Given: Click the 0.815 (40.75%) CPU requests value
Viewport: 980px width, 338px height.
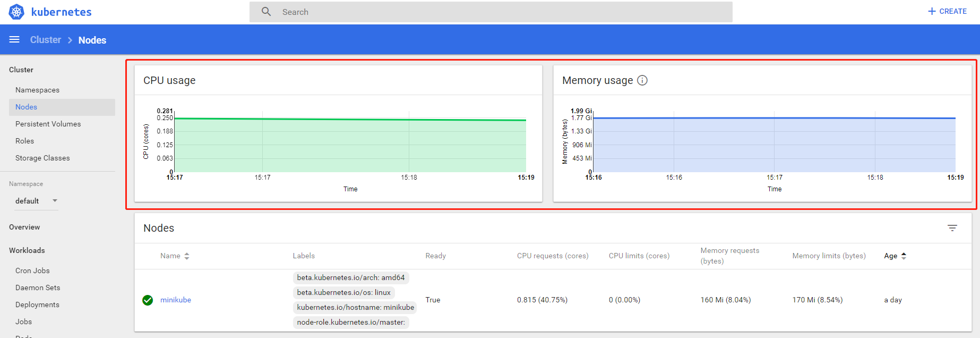Looking at the screenshot, I should [x=543, y=300].
